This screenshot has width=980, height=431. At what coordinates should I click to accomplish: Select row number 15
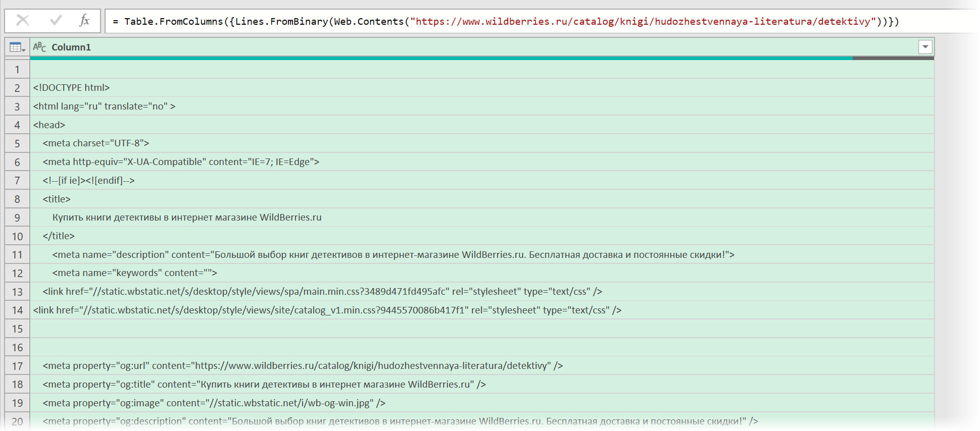(17, 329)
